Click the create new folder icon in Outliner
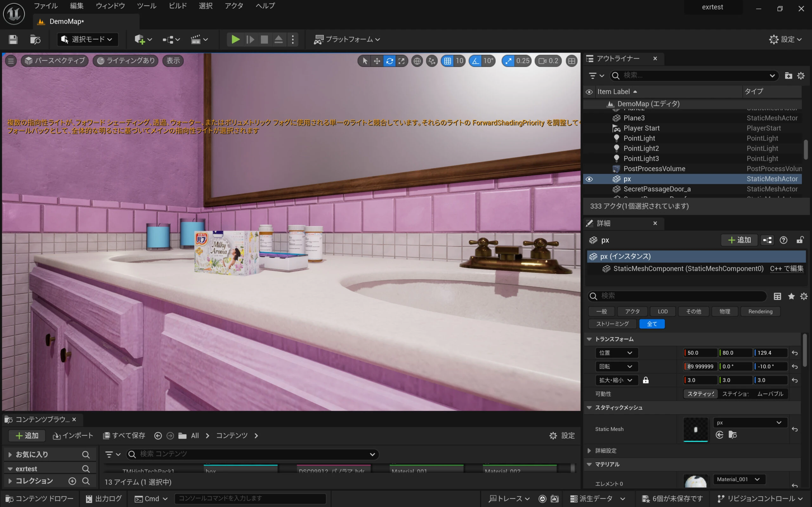 pos(788,76)
